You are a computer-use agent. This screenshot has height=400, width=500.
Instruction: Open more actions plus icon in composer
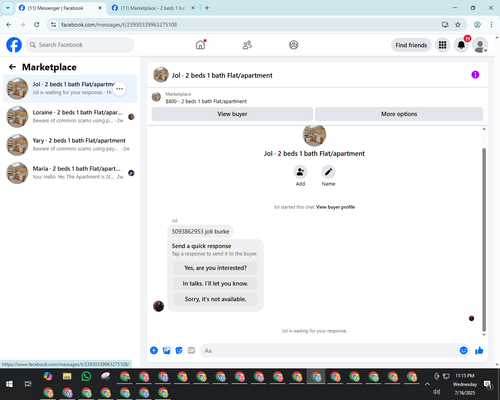154,350
